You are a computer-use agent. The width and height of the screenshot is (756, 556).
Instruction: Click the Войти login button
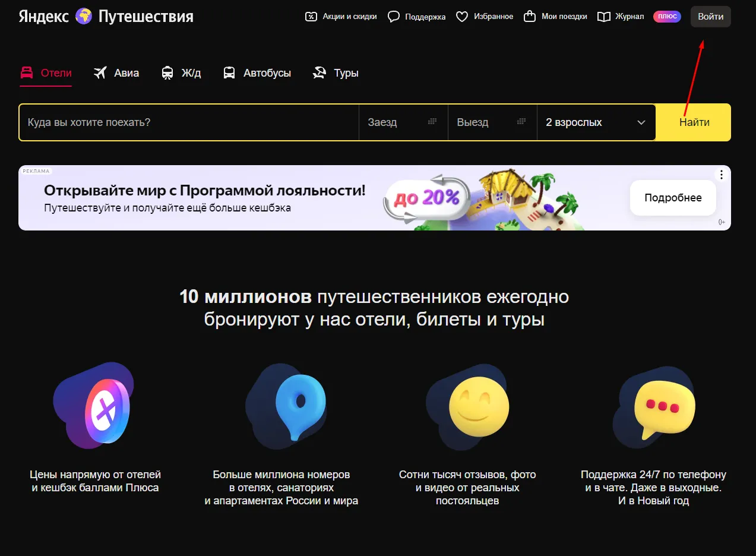711,17
